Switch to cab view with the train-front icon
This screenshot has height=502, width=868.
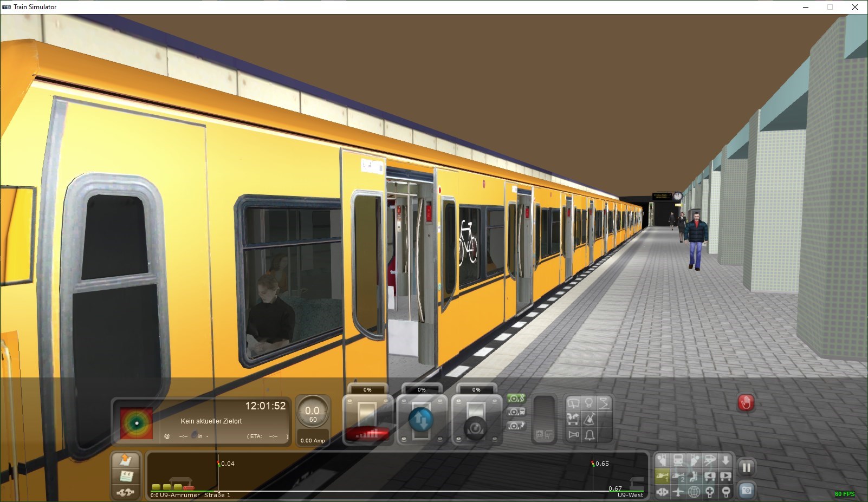tap(678, 461)
